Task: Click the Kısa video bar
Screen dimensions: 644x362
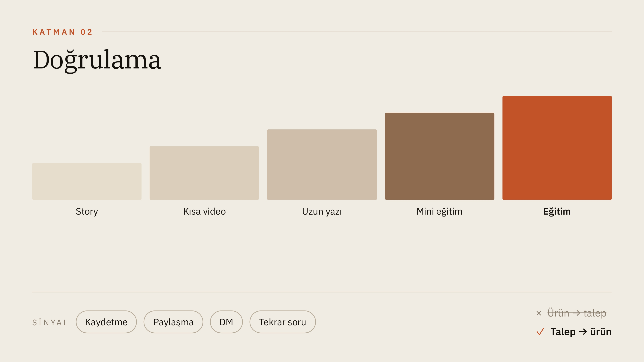Action: (x=204, y=173)
